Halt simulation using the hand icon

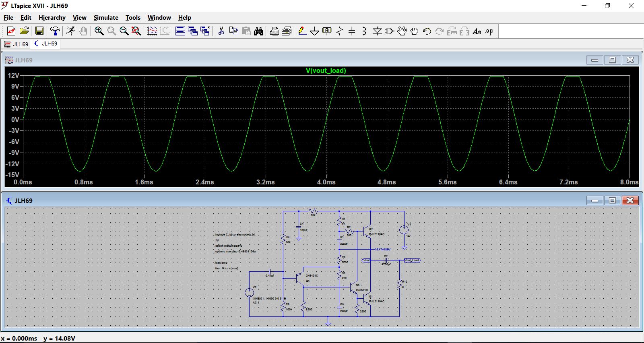coord(83,31)
